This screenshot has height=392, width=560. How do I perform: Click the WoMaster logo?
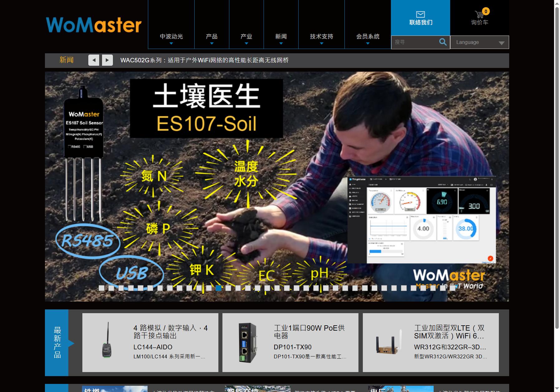(x=94, y=25)
